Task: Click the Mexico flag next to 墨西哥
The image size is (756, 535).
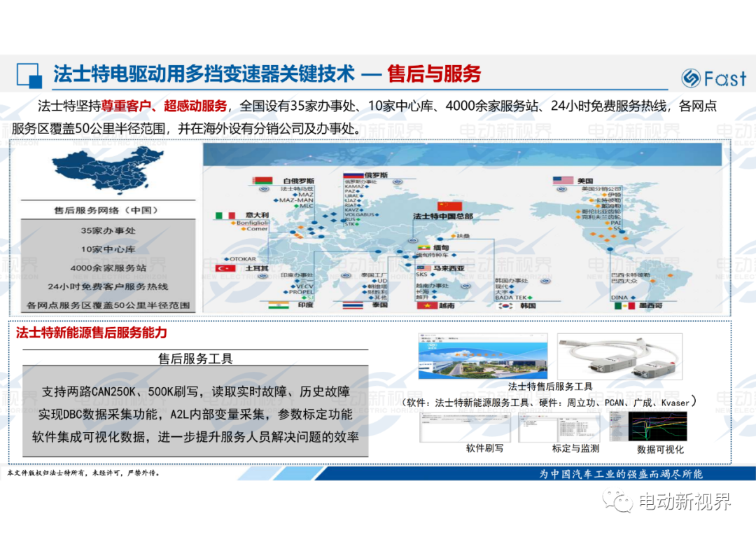Action: pos(624,306)
